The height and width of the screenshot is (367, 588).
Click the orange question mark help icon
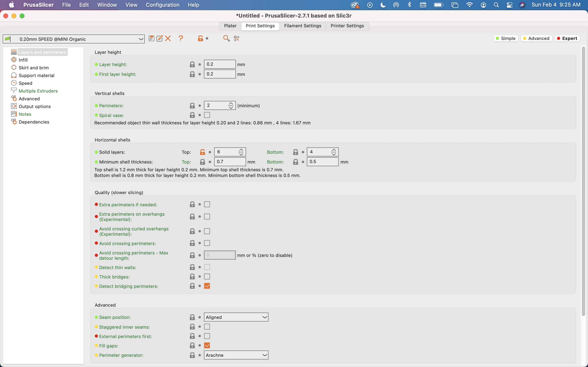tap(181, 38)
